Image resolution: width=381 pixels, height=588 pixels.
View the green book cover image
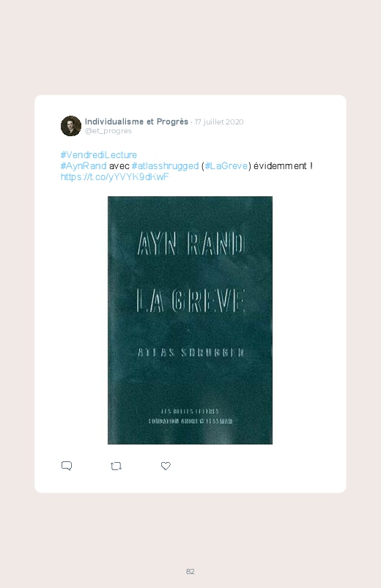[x=190, y=320]
